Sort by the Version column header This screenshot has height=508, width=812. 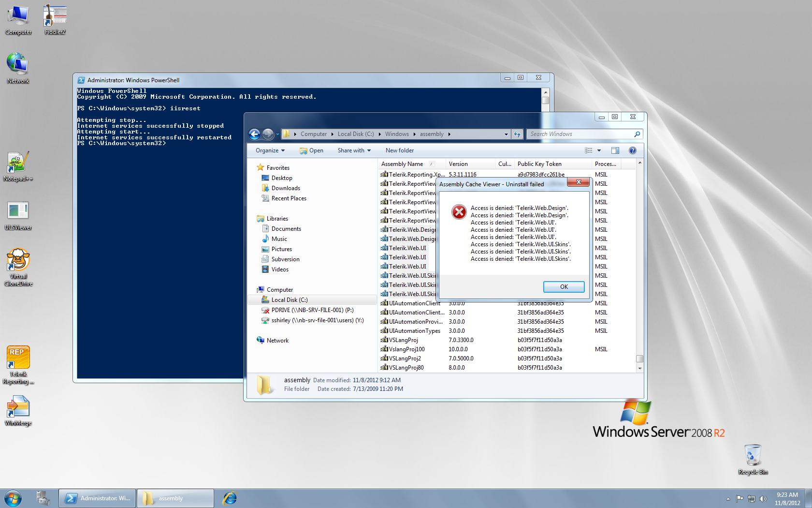[471, 164]
